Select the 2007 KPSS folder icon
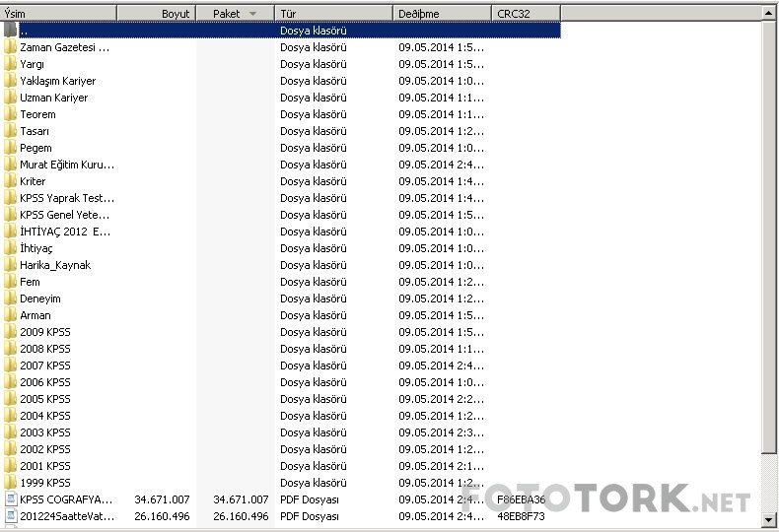The image size is (779, 532). [x=10, y=366]
